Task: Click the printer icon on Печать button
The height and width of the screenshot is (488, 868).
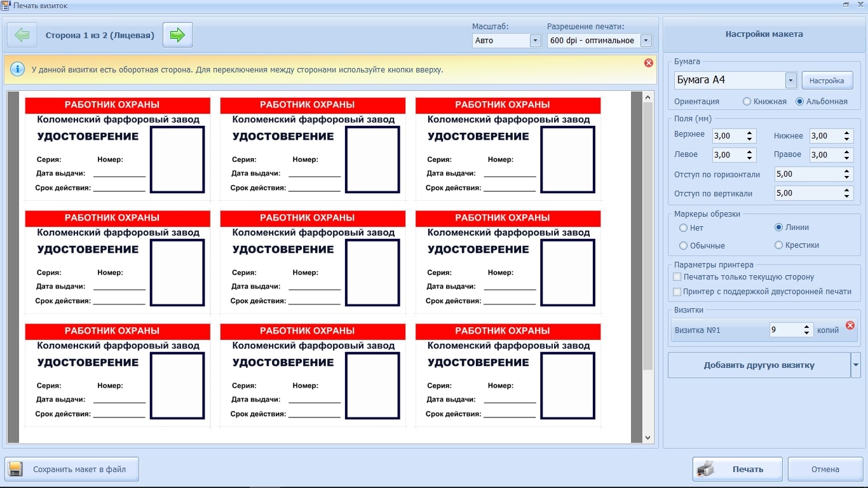Action: tap(705, 470)
